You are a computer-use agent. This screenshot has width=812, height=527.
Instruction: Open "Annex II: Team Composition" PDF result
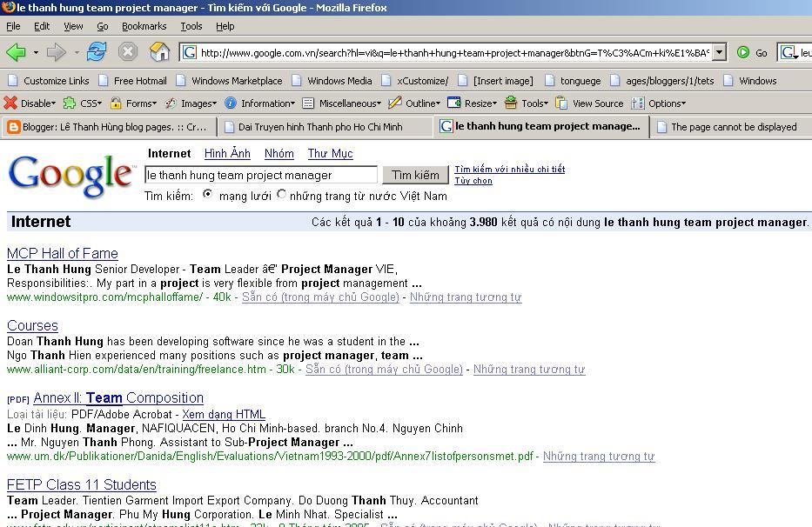tap(118, 397)
